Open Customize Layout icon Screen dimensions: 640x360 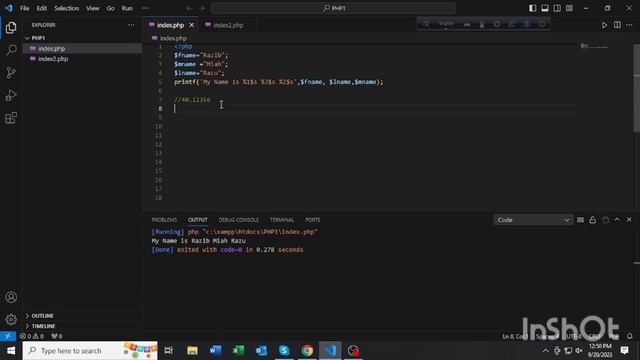[569, 8]
